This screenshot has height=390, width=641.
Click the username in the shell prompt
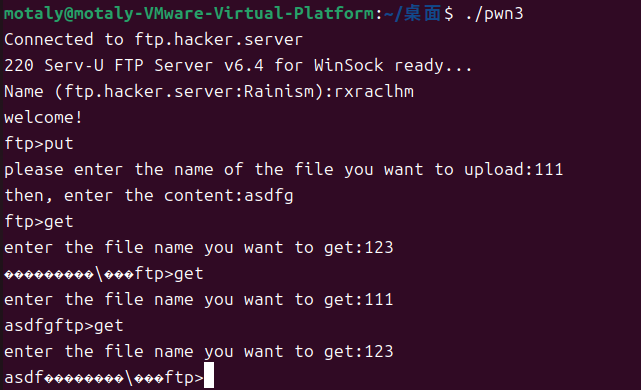click(x=33, y=13)
